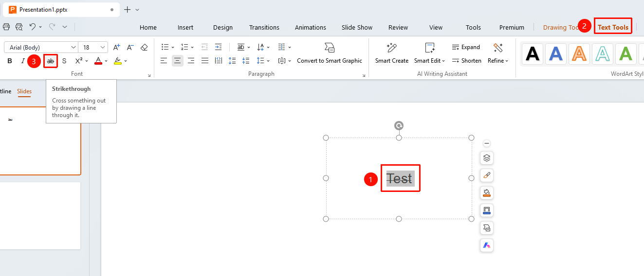Screen dimensions: 644x276
Task: Apply red font color swatch
Action: [98, 61]
